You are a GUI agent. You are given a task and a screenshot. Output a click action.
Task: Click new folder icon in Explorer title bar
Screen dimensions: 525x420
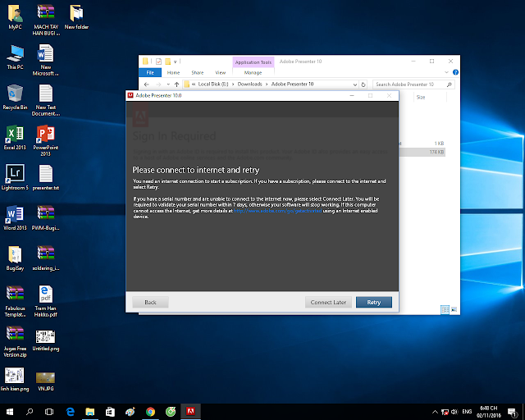pyautogui.click(x=167, y=62)
